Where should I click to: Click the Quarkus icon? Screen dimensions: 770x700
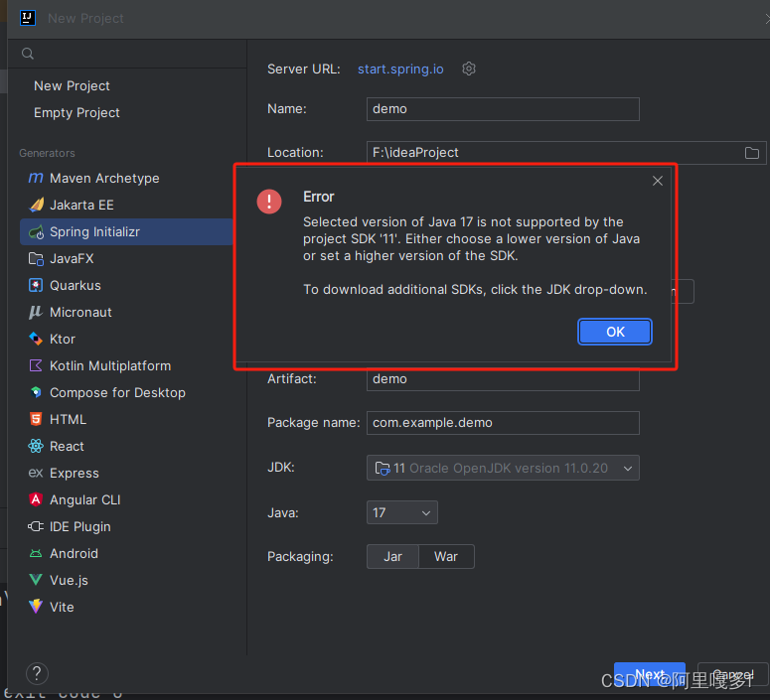pos(36,285)
